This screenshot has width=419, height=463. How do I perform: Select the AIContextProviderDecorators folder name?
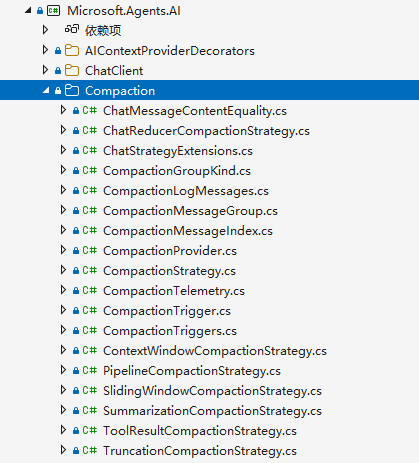(170, 51)
